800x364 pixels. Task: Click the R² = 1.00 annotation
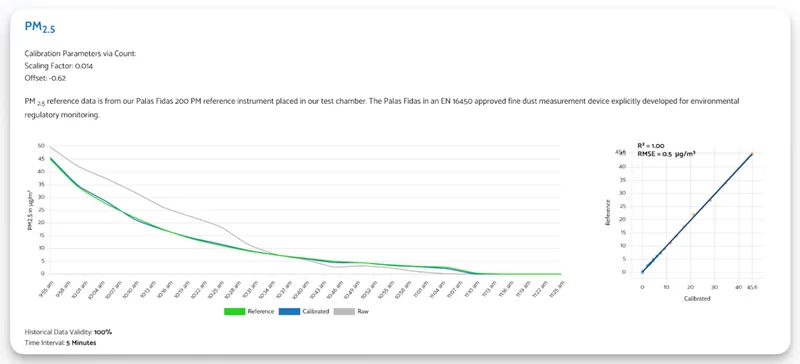[x=651, y=145]
